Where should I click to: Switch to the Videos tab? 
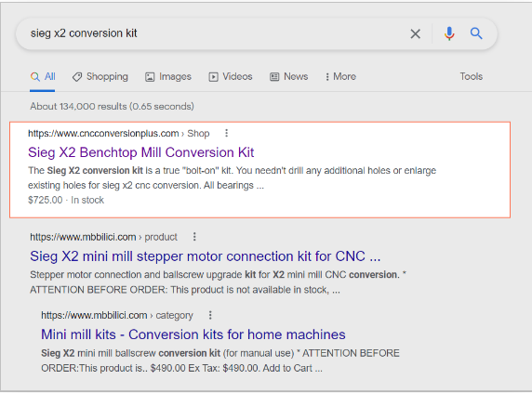pos(231,76)
